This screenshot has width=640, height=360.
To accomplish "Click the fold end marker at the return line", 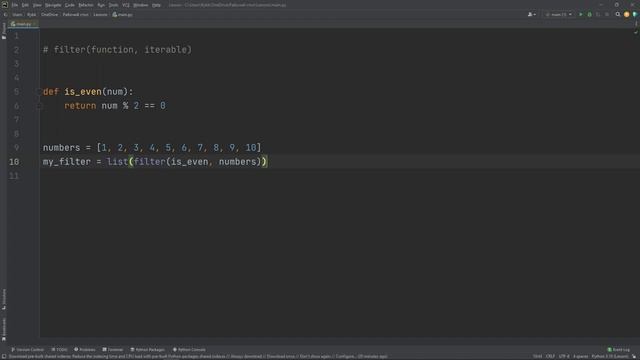I will pos(40,106).
